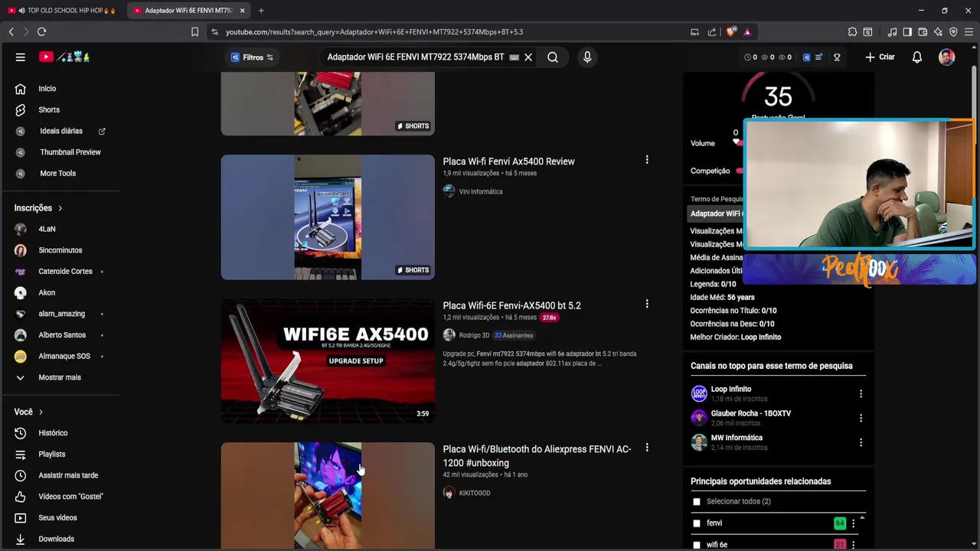Tick Selecionar todos (2) checkbox

coord(697,502)
